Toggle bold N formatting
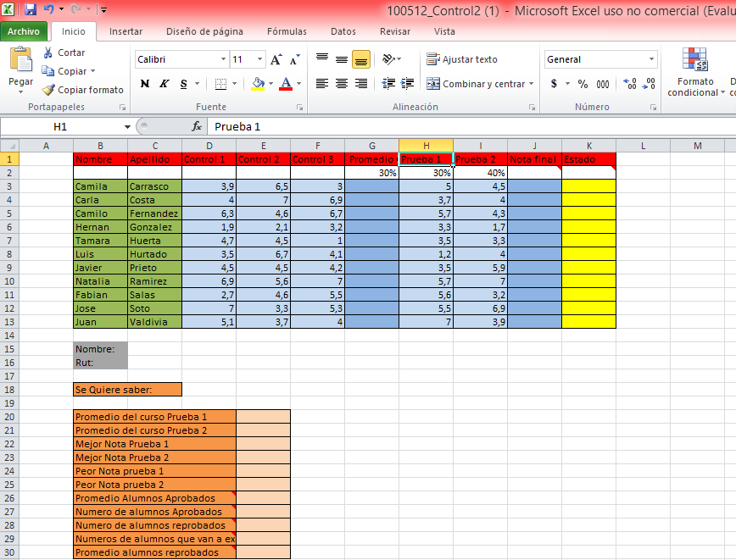 pos(145,84)
